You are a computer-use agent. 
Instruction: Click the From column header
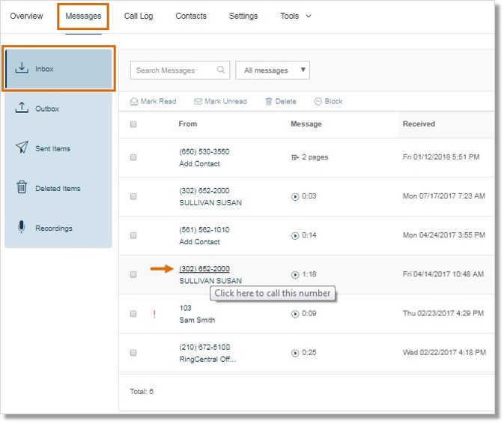click(x=188, y=124)
